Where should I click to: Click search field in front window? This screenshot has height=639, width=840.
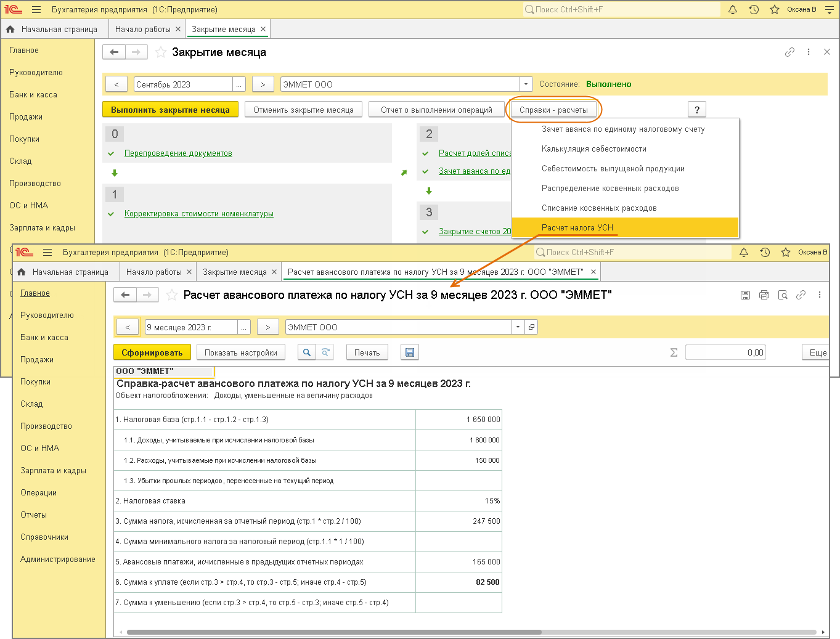coord(632,252)
